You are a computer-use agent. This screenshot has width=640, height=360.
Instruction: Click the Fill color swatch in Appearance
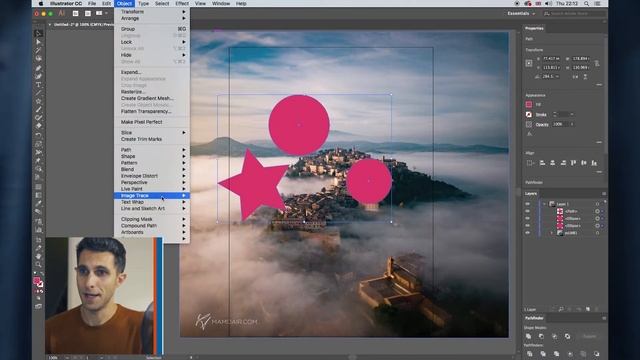[529, 104]
